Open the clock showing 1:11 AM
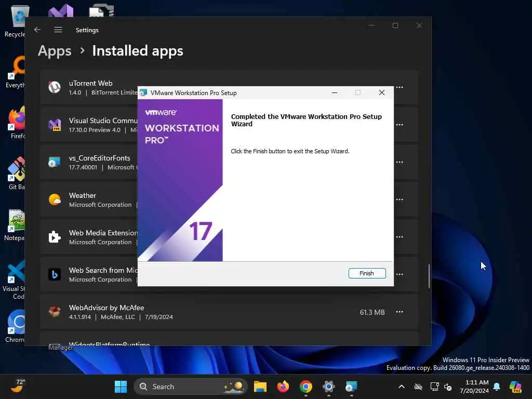Screen dimensions: 532x399 474,387
